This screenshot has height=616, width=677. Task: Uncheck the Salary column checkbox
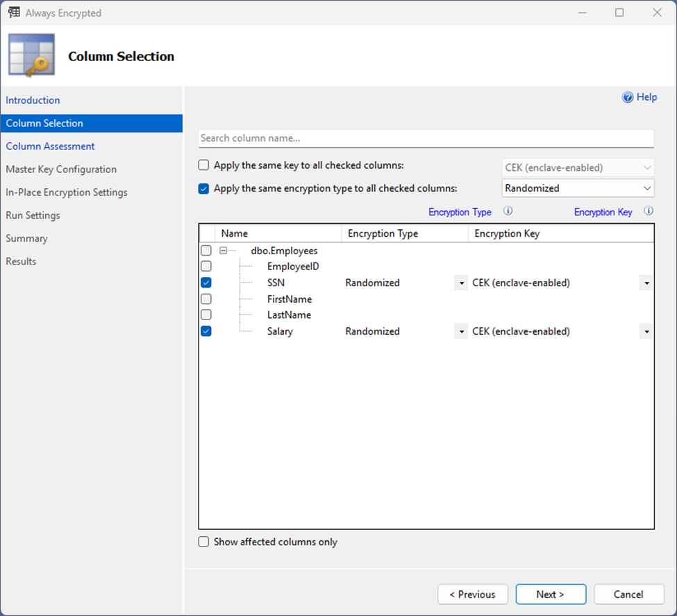pyautogui.click(x=206, y=331)
